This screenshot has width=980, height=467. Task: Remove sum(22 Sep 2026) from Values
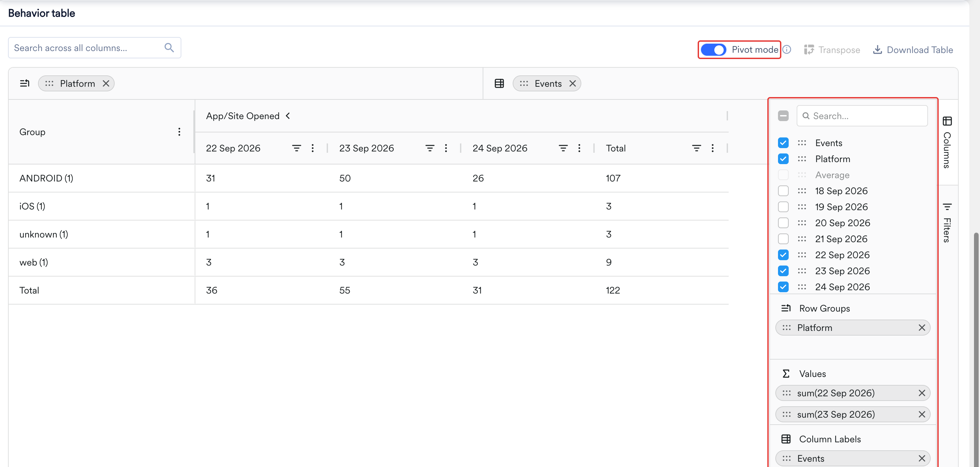pyautogui.click(x=922, y=393)
